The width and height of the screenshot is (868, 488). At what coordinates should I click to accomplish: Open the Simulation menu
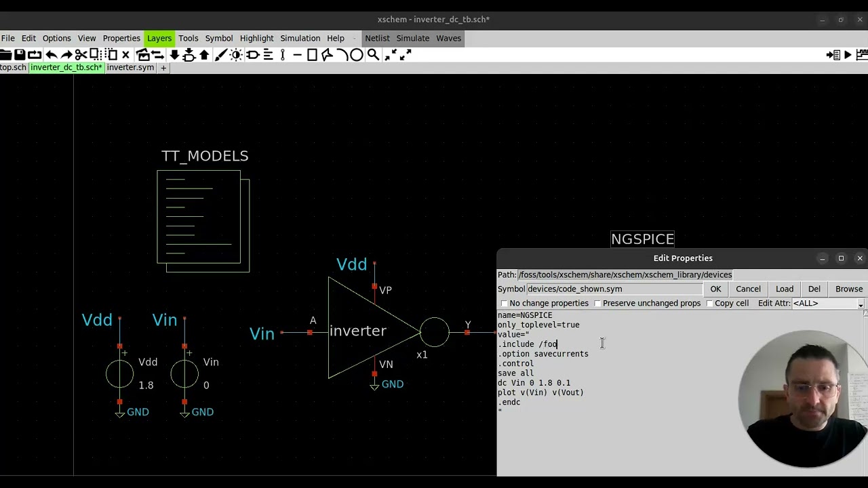300,38
